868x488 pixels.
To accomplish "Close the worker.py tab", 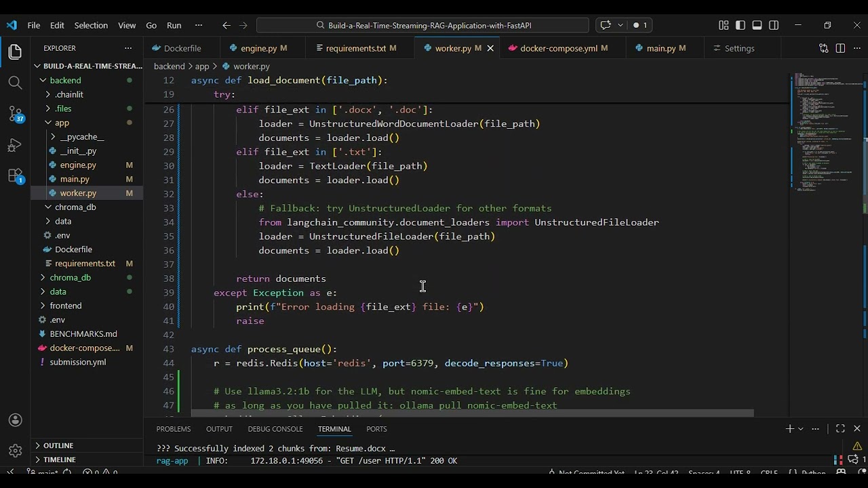I will 490,48.
